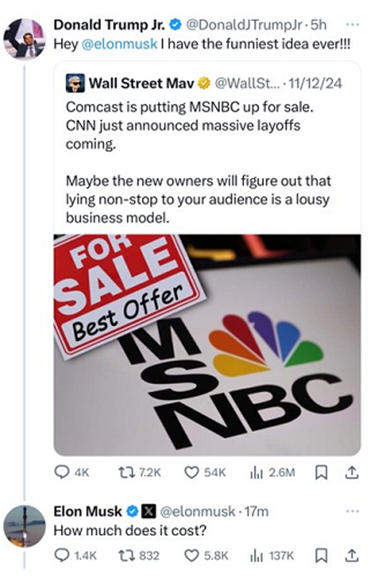Open the @elonmusk mention link
The image size is (378, 579).
[119, 44]
